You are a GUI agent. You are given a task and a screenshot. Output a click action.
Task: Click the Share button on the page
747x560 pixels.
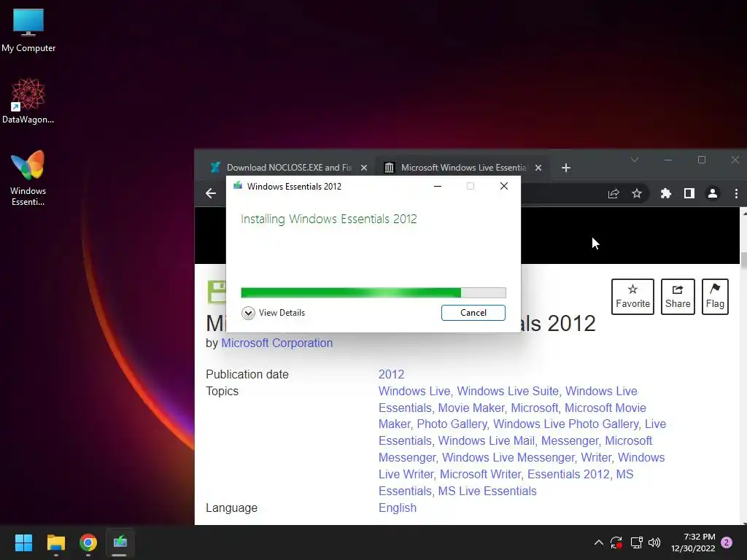tap(678, 297)
